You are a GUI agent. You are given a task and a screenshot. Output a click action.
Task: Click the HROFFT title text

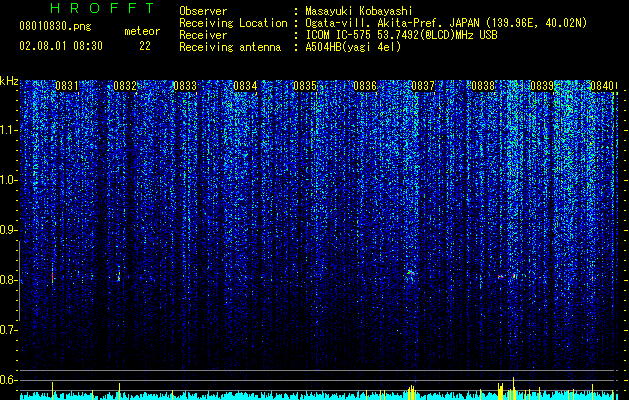coord(102,8)
